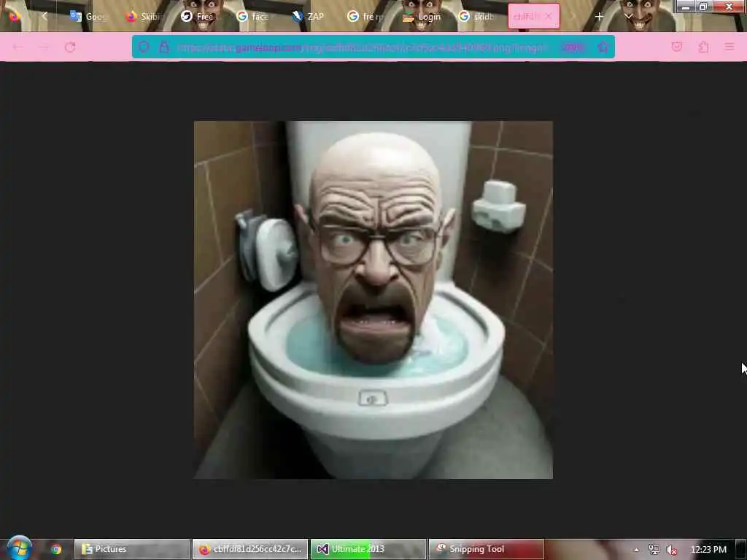Screen dimensions: 747x560
Task: Switch to the Login tab
Action: 421,16
